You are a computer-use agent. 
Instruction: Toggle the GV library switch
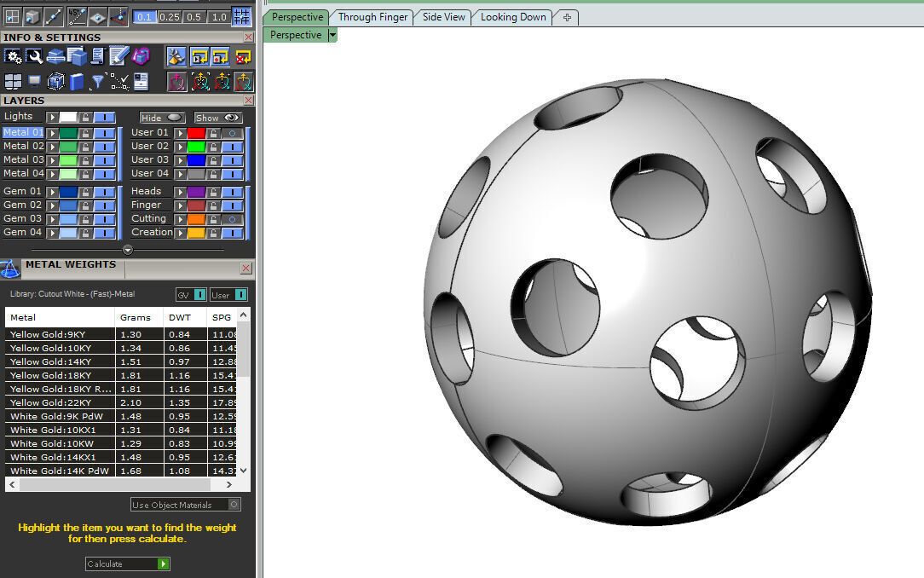199,295
